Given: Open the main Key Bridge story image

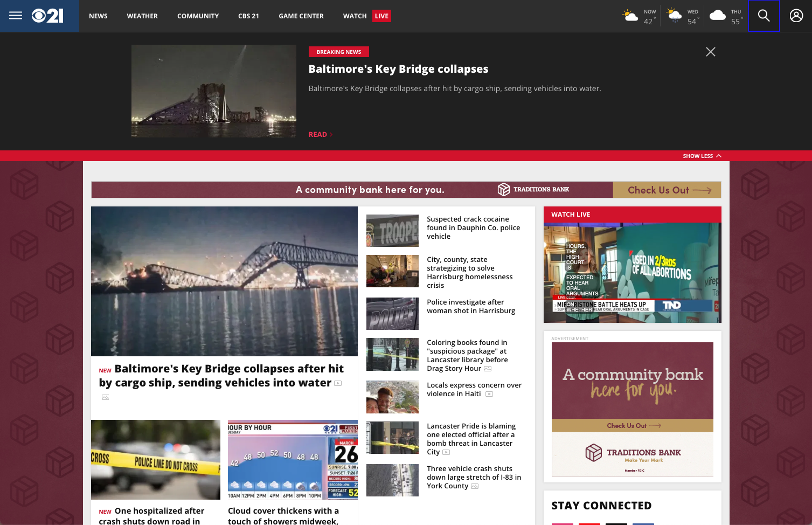Looking at the screenshot, I should 224,281.
